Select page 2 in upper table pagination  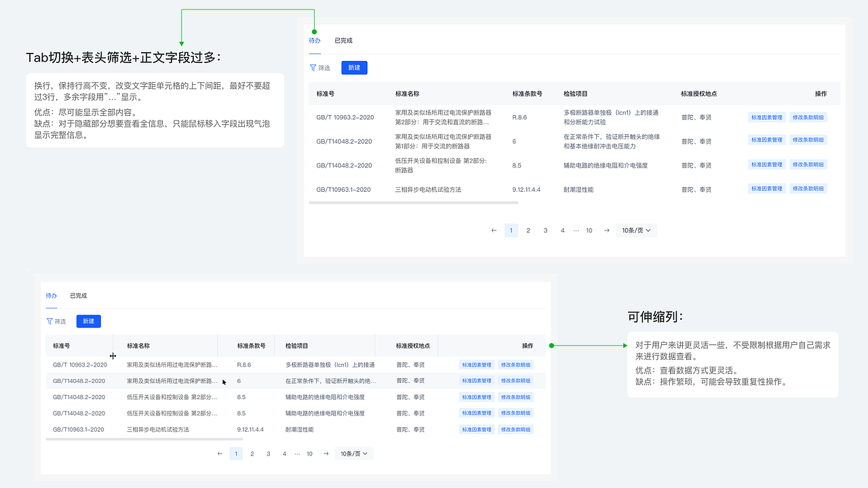[528, 230]
